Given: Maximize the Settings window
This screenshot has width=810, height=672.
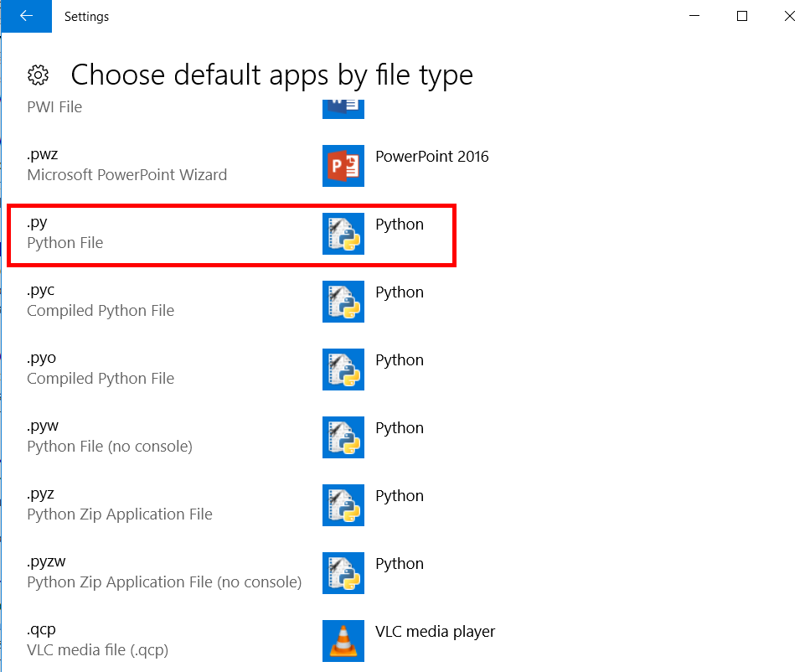Looking at the screenshot, I should coord(742,16).
